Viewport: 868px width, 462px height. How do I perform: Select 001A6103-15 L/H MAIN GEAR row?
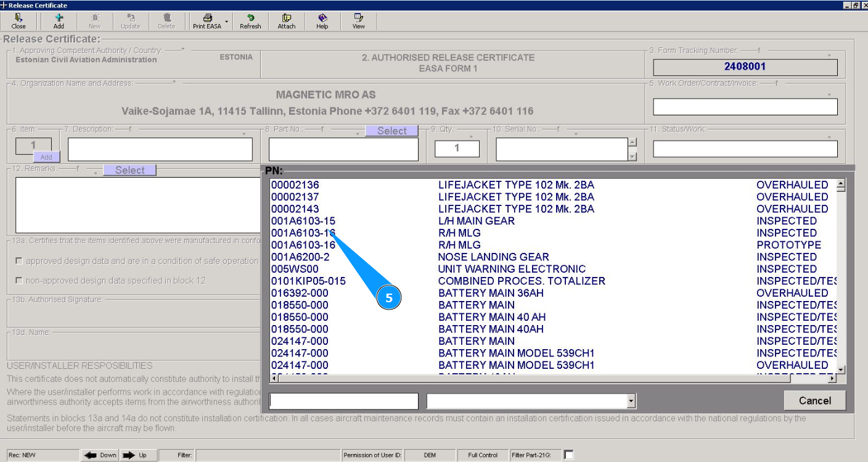pos(553,221)
